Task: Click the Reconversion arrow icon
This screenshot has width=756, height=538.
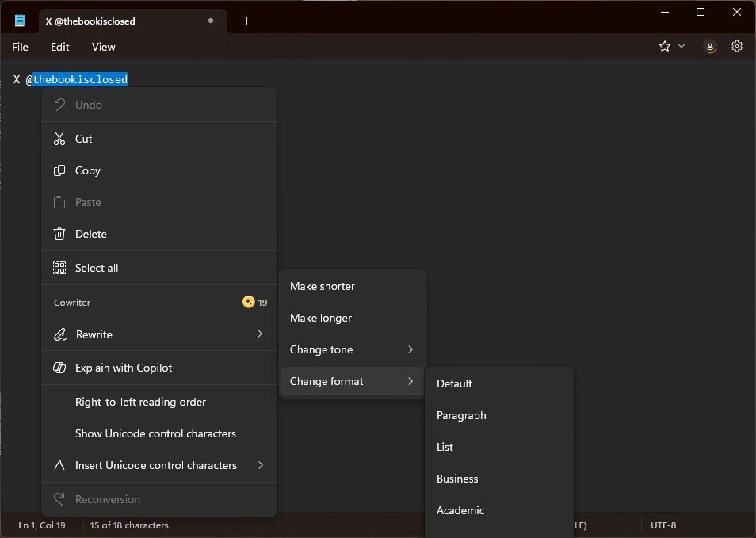Action: click(59, 499)
